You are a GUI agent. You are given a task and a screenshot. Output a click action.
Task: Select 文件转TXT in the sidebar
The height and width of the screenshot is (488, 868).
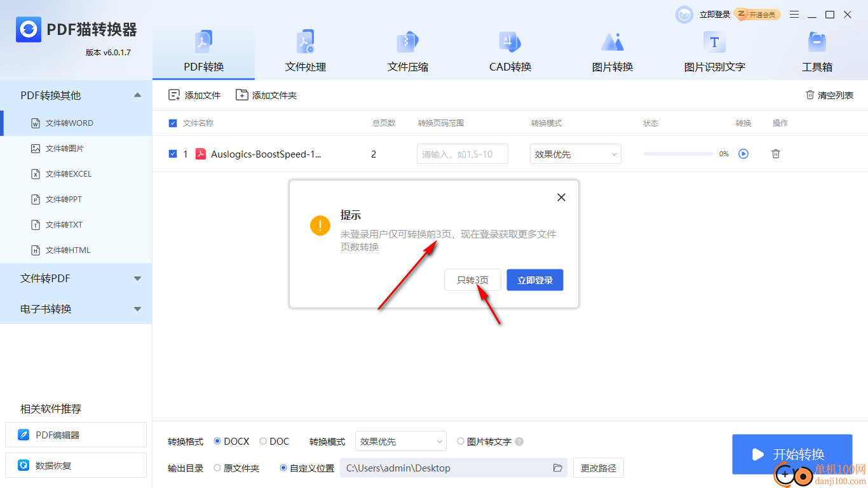click(x=76, y=225)
